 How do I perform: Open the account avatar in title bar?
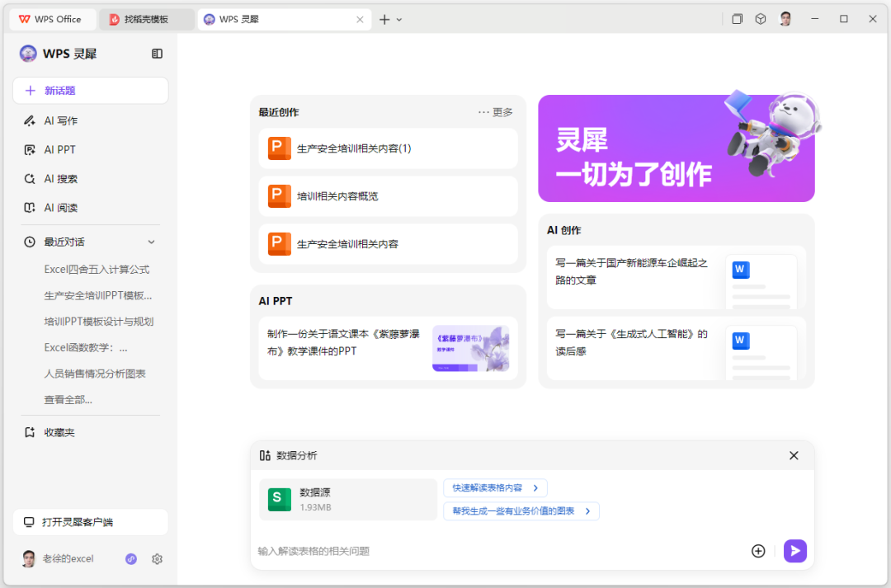point(785,19)
